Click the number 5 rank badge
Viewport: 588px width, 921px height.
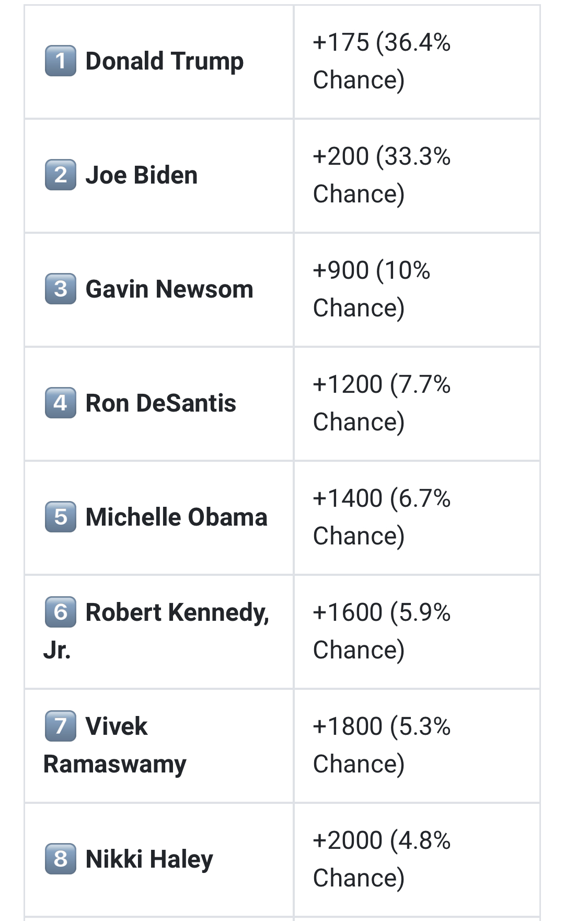[x=61, y=517]
